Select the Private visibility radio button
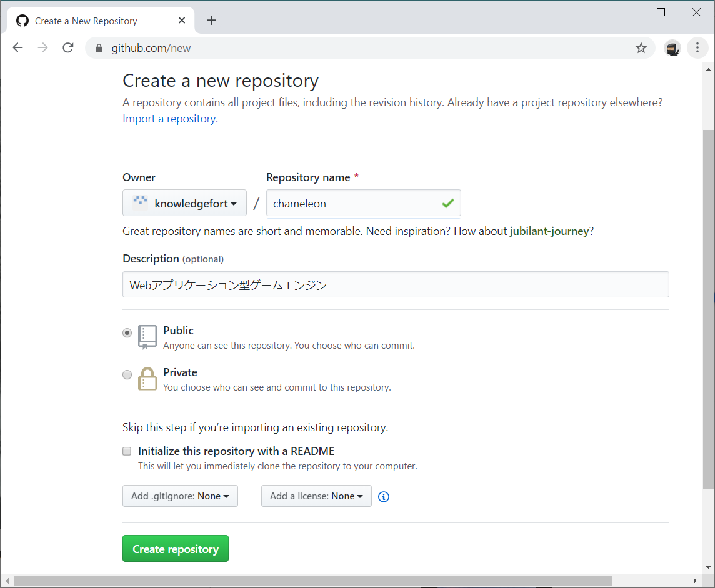Viewport: 715px width, 588px height. pos(127,374)
